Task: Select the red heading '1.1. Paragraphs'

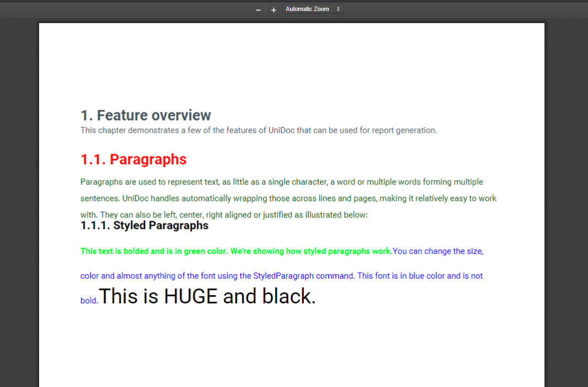Action: (x=133, y=159)
